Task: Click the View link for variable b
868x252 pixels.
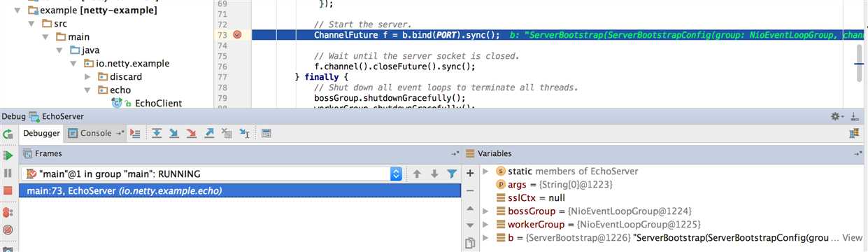Action: 853,238
